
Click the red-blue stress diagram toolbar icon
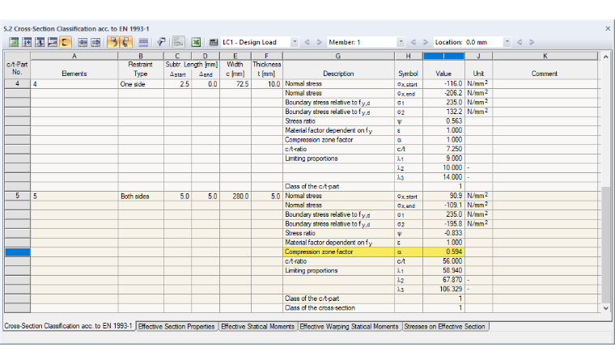(53, 42)
